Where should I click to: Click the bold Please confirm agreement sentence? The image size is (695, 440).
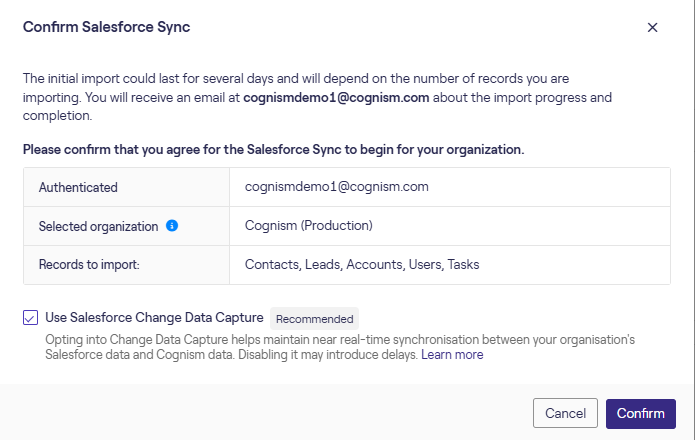pyautogui.click(x=274, y=149)
